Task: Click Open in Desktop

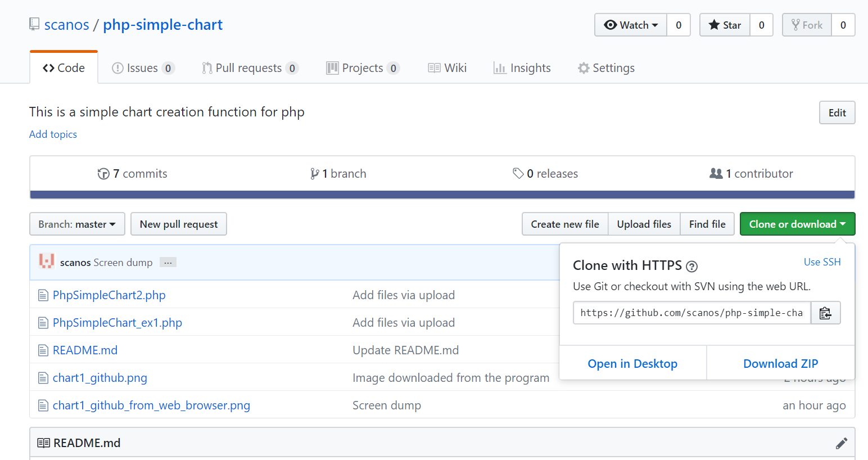Action: coord(632,363)
